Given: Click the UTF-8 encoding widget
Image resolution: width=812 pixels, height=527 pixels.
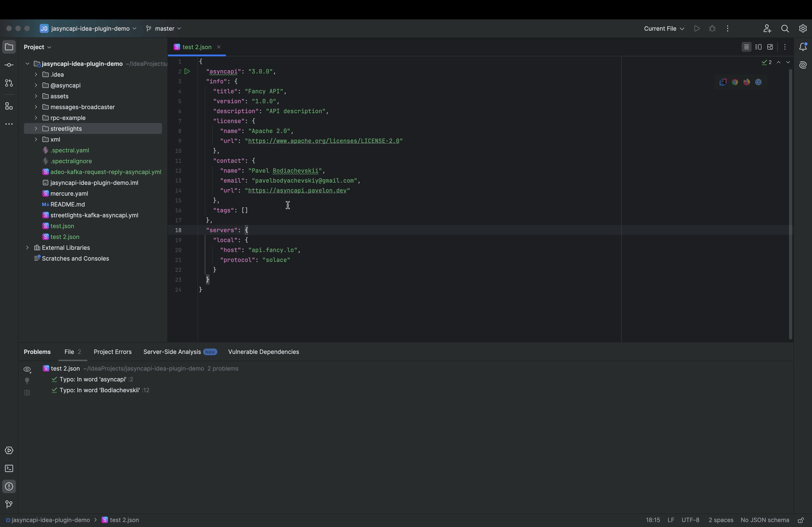Looking at the screenshot, I should pyautogui.click(x=690, y=520).
